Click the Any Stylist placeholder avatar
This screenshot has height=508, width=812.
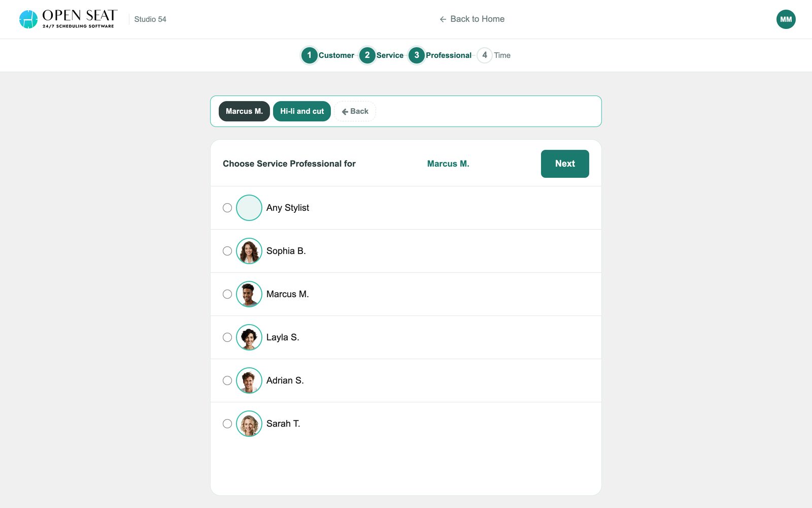249,208
